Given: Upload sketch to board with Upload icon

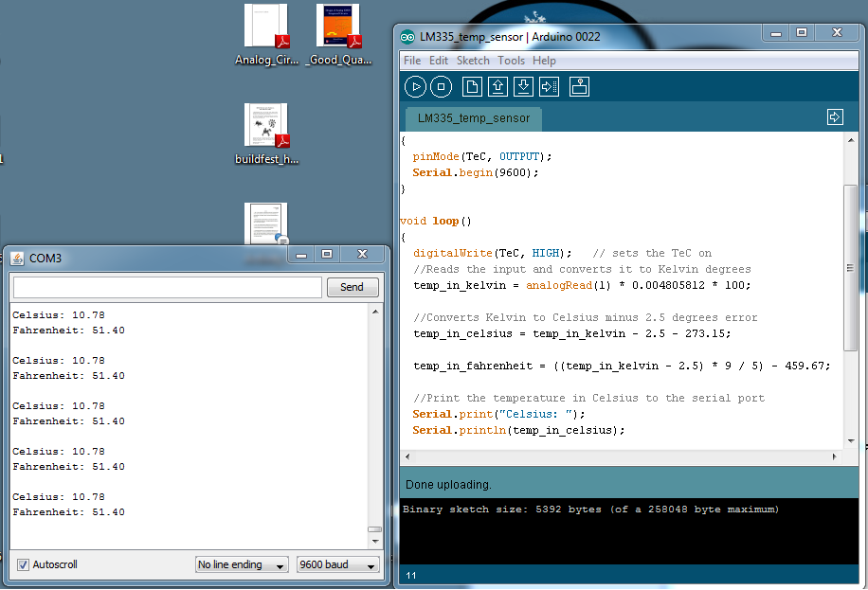Looking at the screenshot, I should 549,87.
